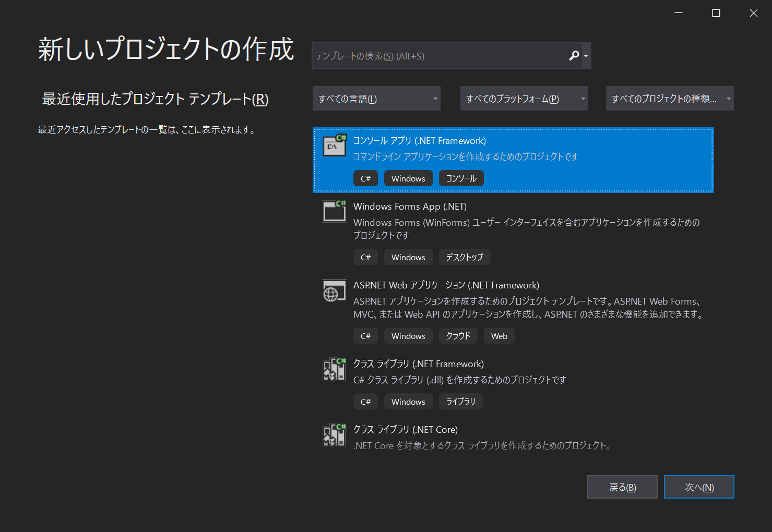Open the search options arrow beside magnifier

(586, 56)
